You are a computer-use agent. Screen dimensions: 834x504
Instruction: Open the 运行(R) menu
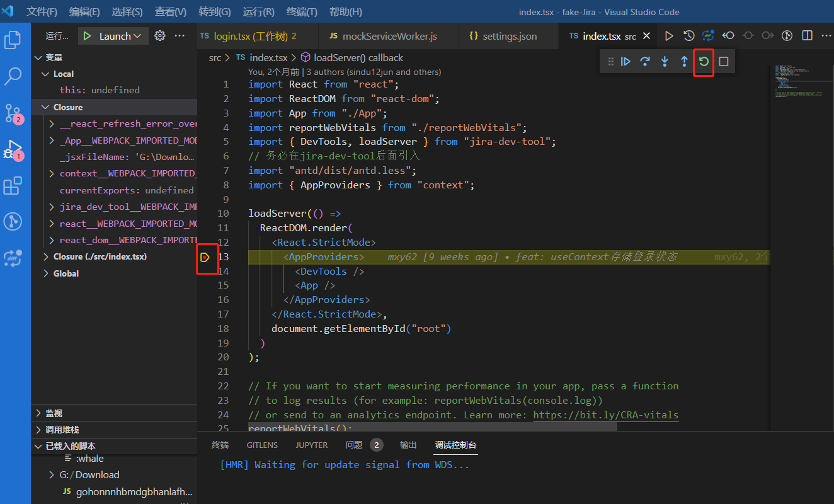pos(258,12)
